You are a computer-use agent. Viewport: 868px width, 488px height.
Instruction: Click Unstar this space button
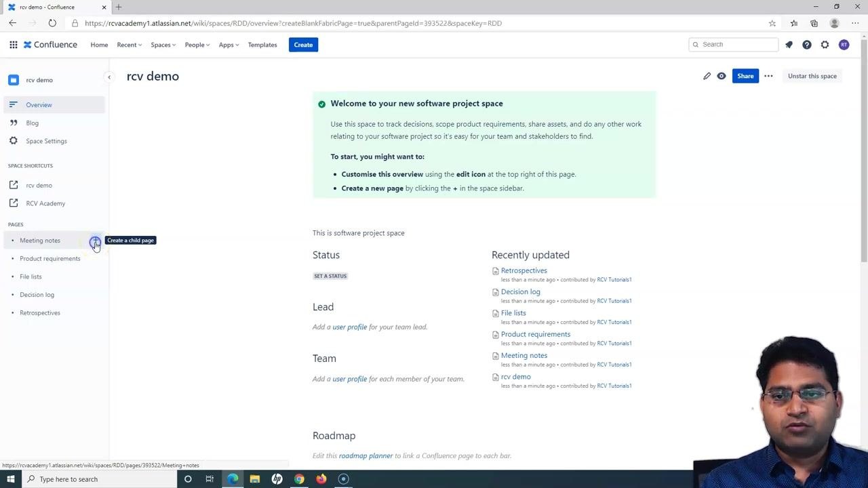click(x=812, y=76)
